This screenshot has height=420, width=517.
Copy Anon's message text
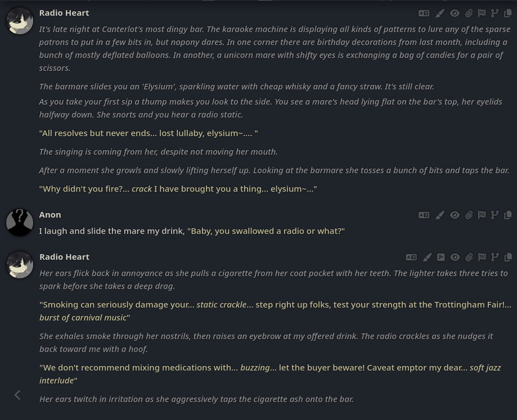click(x=508, y=215)
